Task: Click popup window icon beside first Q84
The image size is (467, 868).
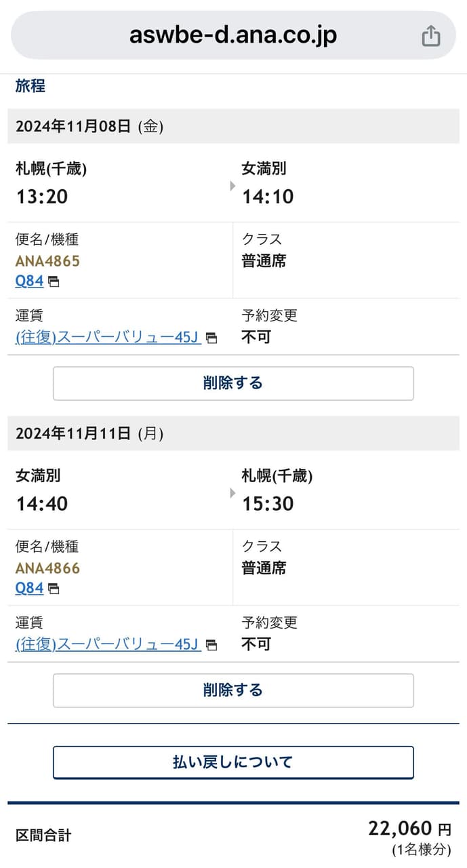Action: click(54, 282)
